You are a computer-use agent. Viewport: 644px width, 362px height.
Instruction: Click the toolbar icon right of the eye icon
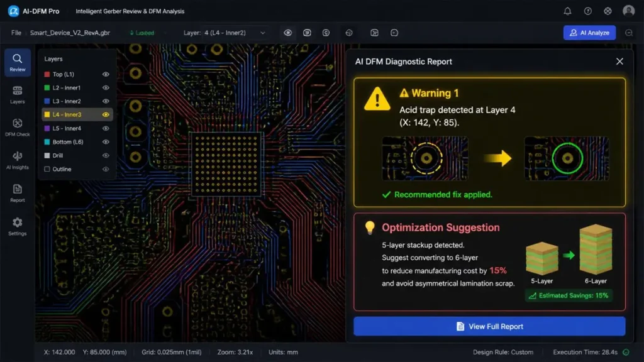[x=307, y=33]
